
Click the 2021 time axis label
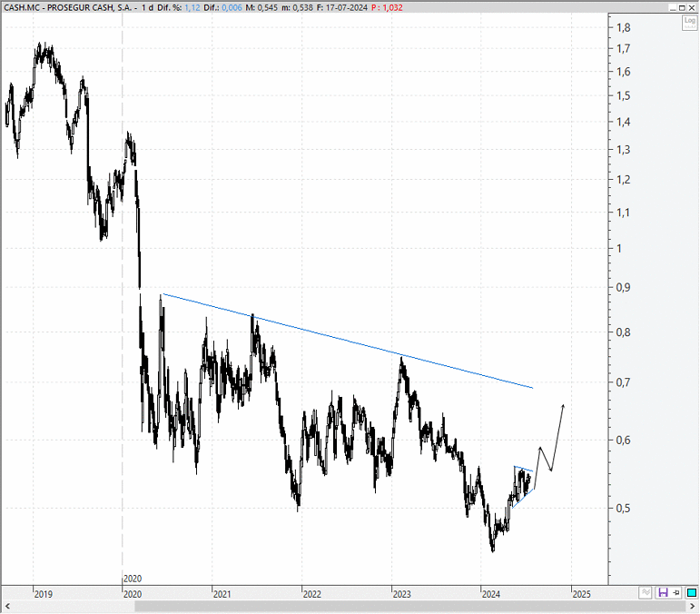222,594
